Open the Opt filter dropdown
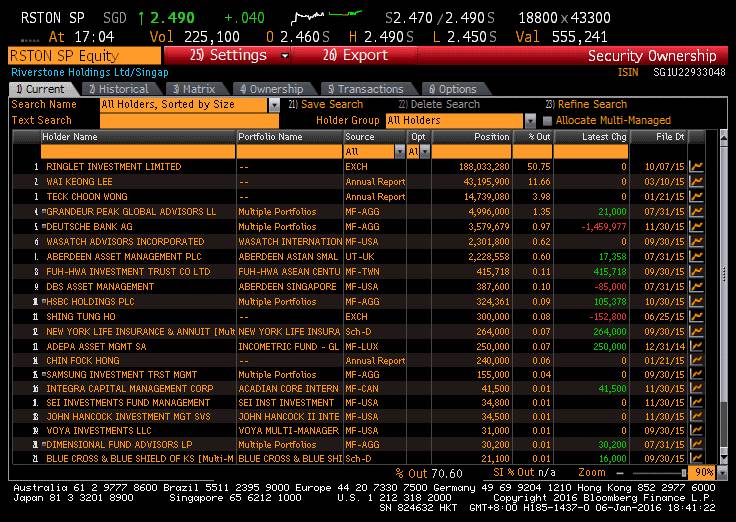The height and width of the screenshot is (522, 736). click(425, 152)
